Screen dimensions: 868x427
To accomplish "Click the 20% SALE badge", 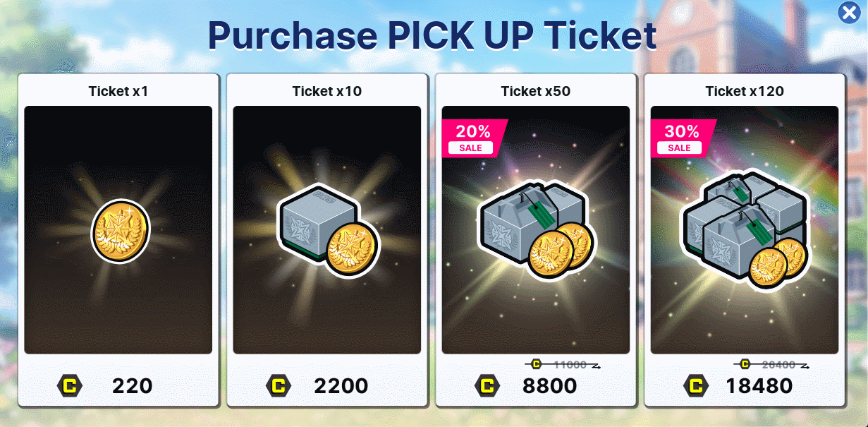I will (x=472, y=137).
